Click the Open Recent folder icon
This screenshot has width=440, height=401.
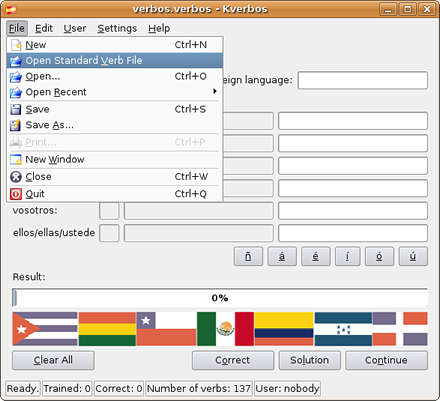(x=16, y=92)
